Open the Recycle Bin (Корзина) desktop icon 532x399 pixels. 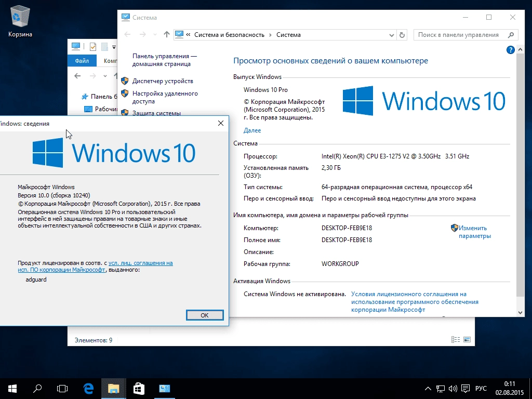click(20, 21)
